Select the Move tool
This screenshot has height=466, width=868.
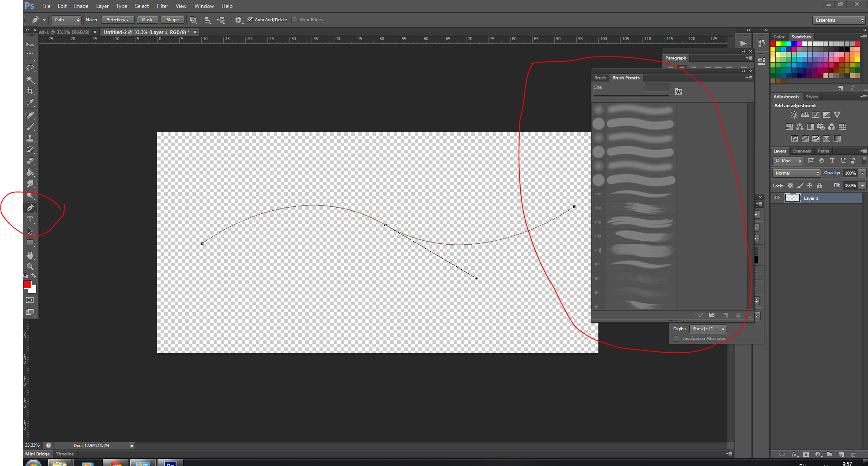tap(30, 45)
